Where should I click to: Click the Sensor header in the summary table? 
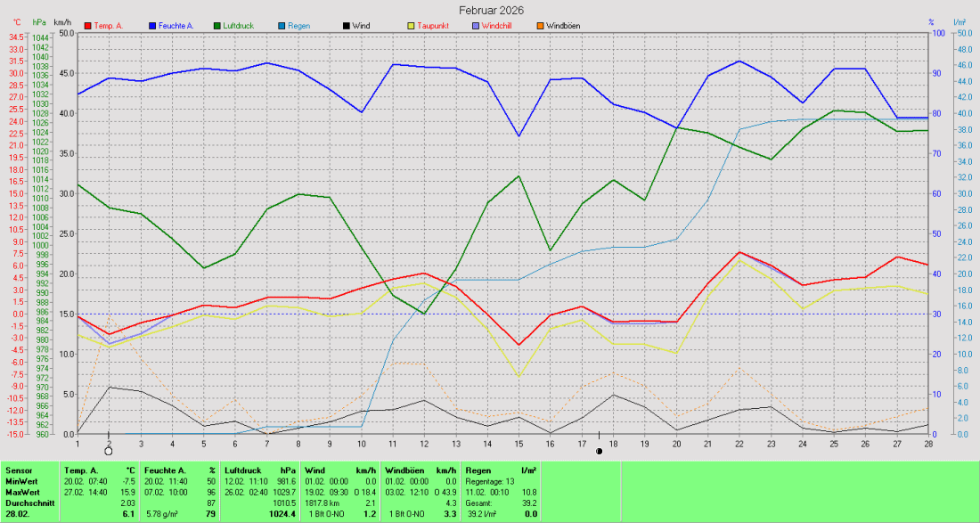click(18, 470)
